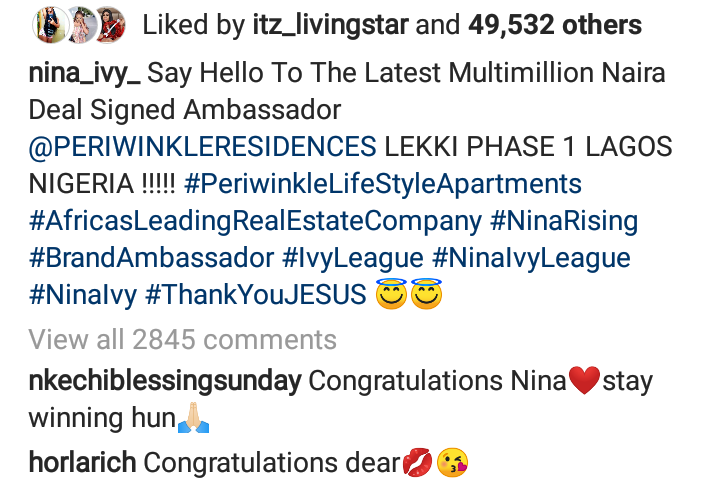Tap the #ThankYouJESUS hashtag
The height and width of the screenshot is (497, 720).
[265, 296]
